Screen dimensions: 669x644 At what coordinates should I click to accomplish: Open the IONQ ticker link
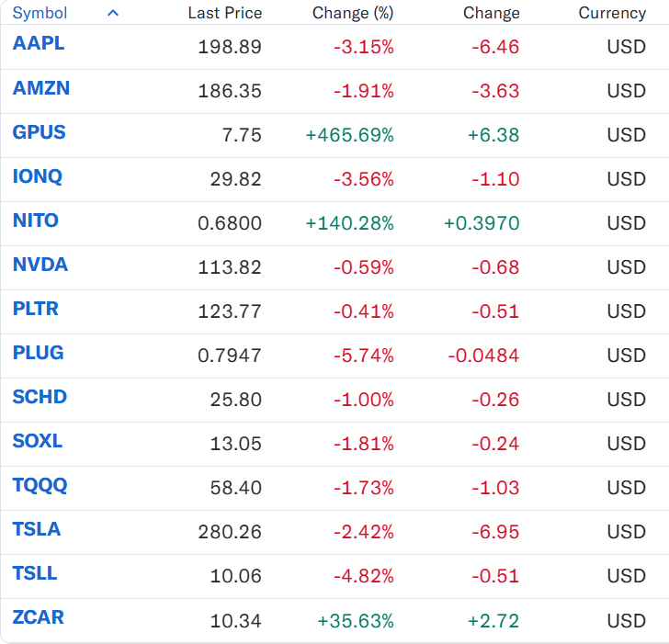tap(38, 176)
